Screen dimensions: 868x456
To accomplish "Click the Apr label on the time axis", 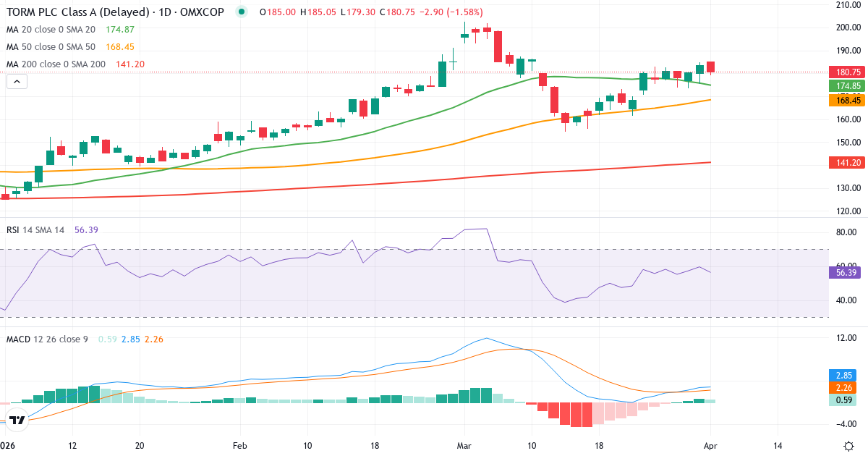I will point(711,447).
